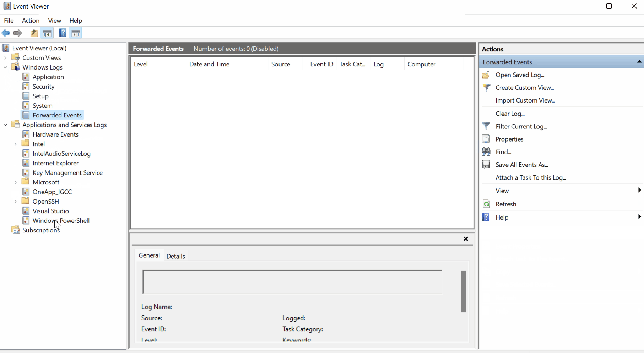Click Clear Log action
644x353 pixels.
510,114
